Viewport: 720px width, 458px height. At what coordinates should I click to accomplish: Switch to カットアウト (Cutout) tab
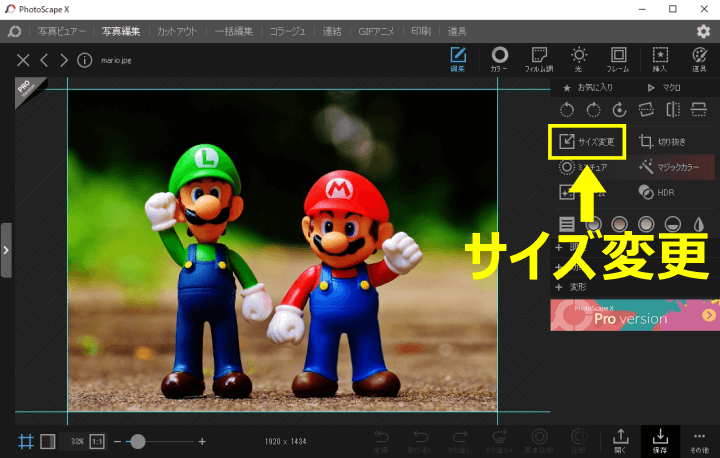pyautogui.click(x=177, y=31)
